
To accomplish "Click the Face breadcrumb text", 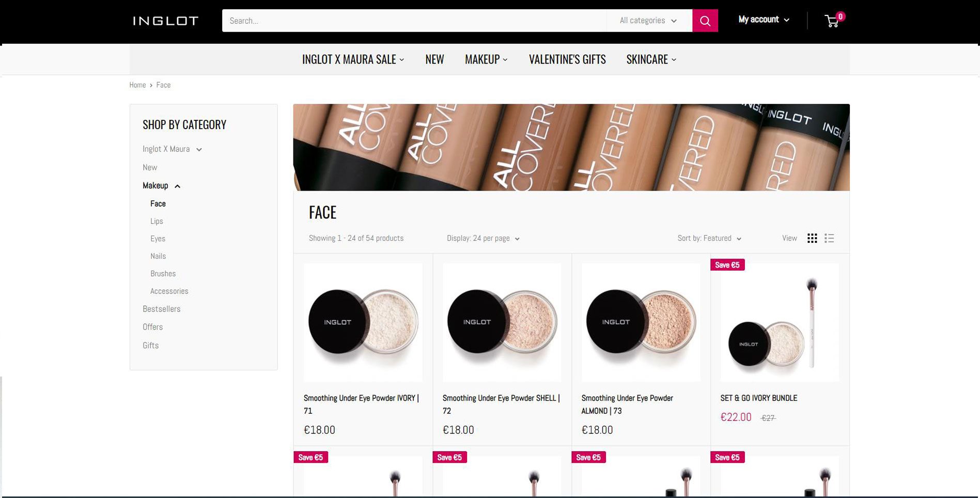I will click(163, 85).
